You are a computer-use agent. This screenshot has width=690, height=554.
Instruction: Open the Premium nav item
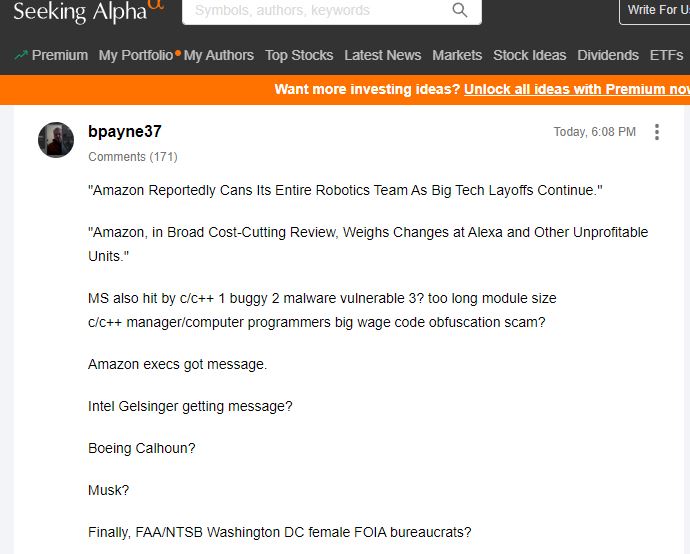tap(60, 55)
